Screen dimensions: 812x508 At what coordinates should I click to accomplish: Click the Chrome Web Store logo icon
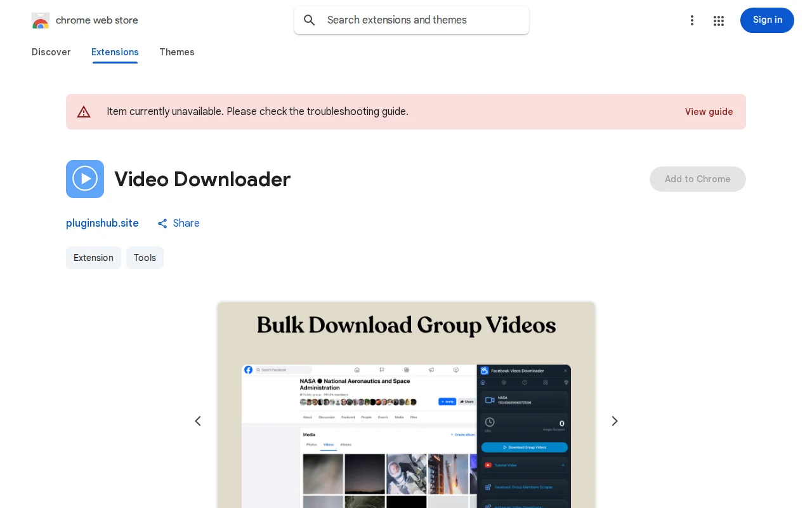point(41,20)
